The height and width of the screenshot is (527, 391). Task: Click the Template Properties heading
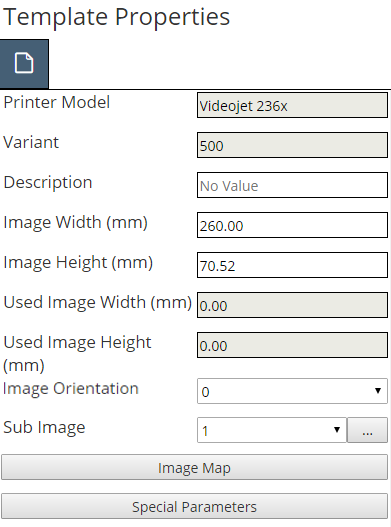(116, 17)
